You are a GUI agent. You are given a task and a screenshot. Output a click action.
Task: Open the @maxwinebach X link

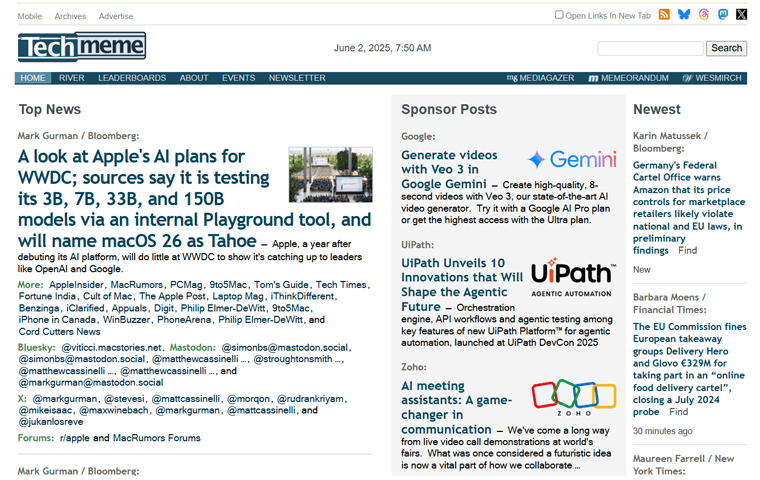click(x=113, y=411)
